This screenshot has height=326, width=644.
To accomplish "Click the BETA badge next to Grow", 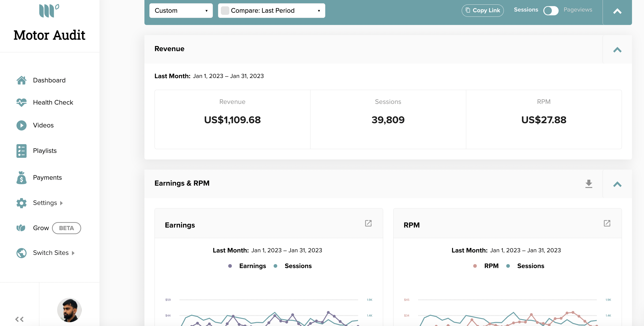I will pyautogui.click(x=67, y=228).
